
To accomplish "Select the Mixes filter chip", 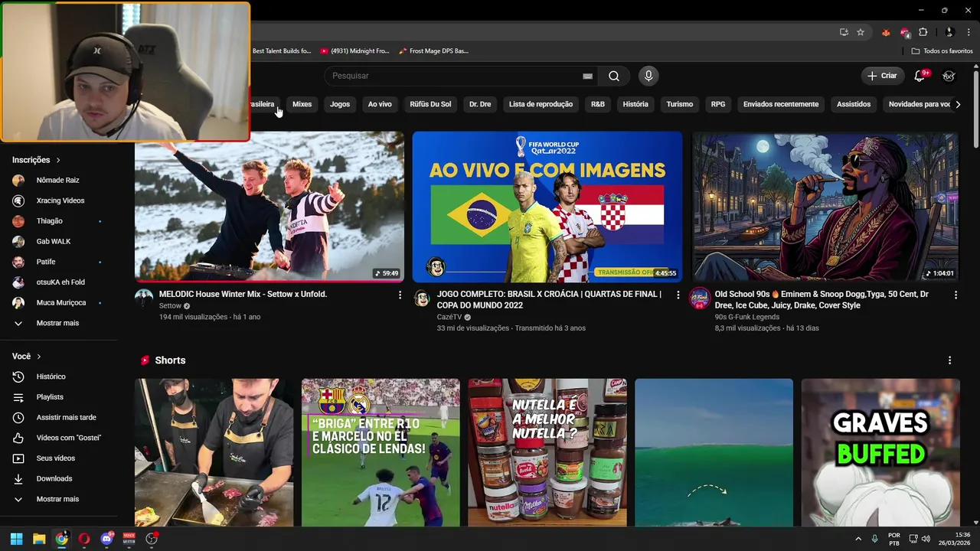I will pos(302,104).
